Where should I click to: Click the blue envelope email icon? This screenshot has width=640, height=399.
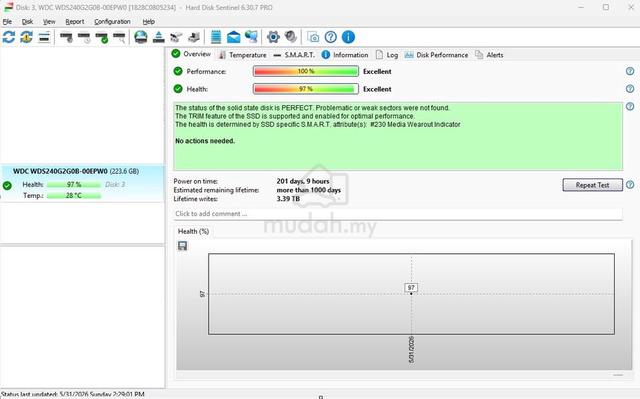point(233,37)
